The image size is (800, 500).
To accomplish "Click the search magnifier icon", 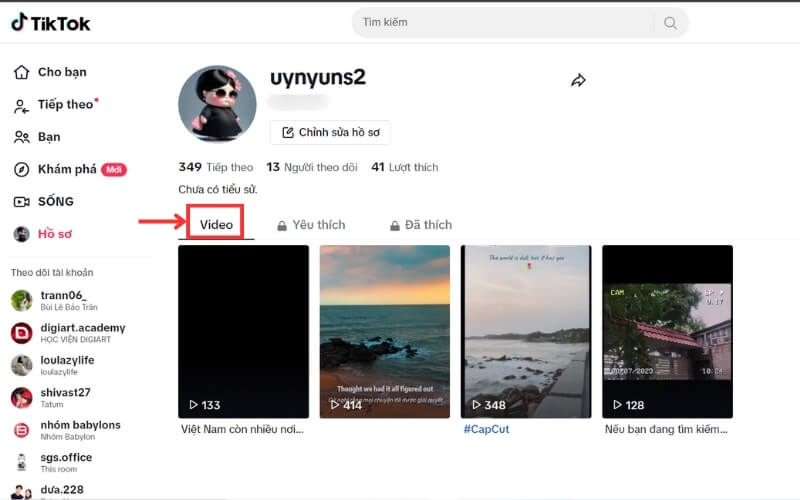I will [670, 22].
